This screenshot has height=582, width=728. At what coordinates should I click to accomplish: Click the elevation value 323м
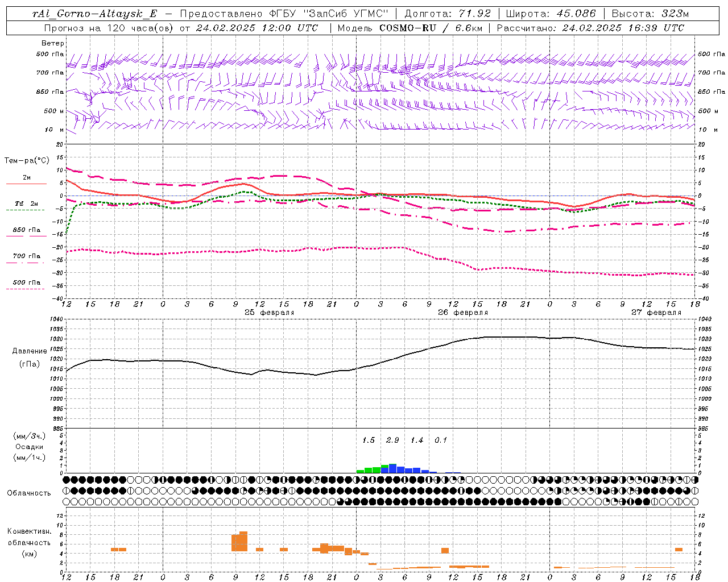[675, 14]
